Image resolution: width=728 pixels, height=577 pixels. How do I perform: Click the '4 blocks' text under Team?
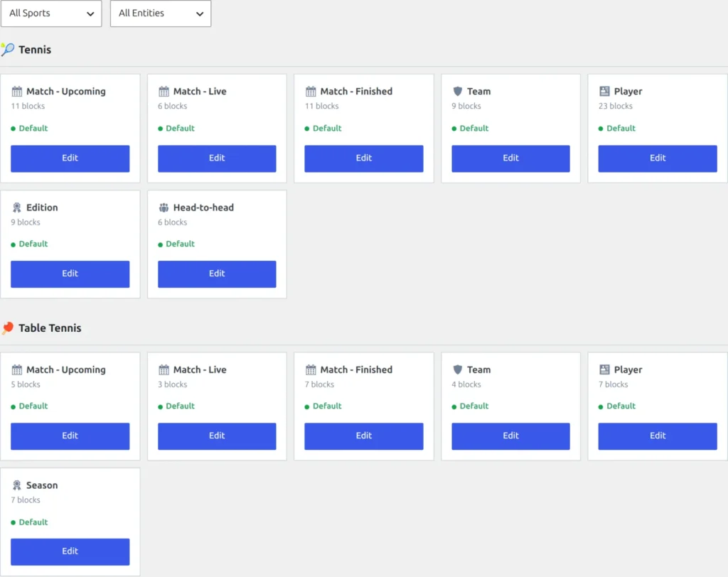click(x=466, y=384)
